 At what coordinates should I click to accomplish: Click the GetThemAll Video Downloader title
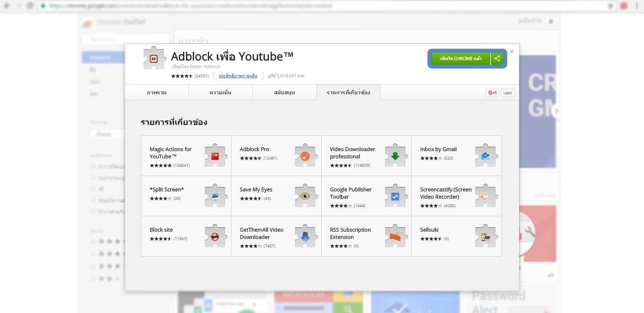[x=262, y=233]
